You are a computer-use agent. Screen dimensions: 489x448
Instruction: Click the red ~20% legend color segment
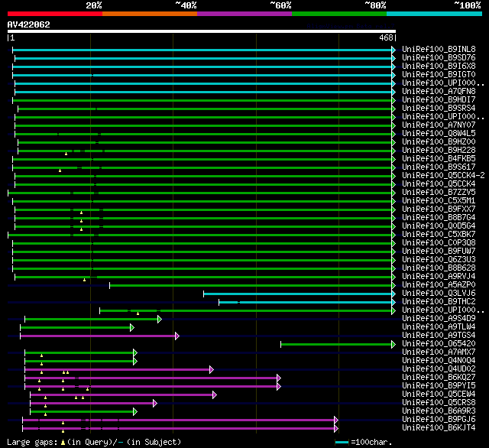click(x=54, y=14)
